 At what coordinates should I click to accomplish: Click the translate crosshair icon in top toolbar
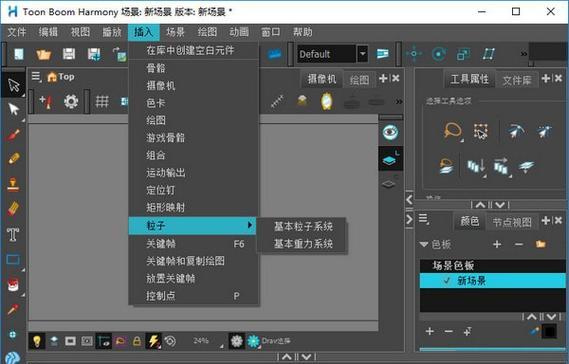414,54
